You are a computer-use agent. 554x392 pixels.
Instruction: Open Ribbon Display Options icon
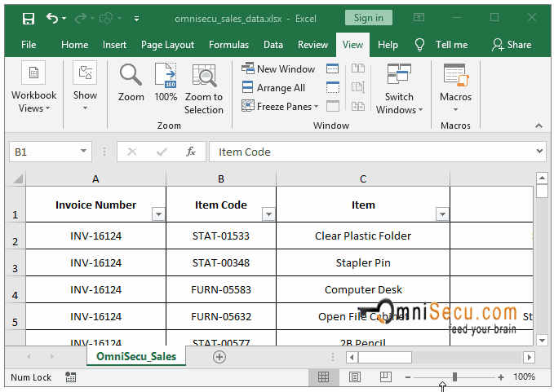pos(419,17)
